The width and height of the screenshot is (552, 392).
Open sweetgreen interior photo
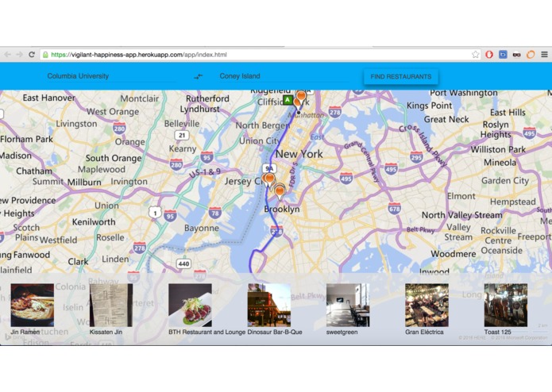point(348,306)
